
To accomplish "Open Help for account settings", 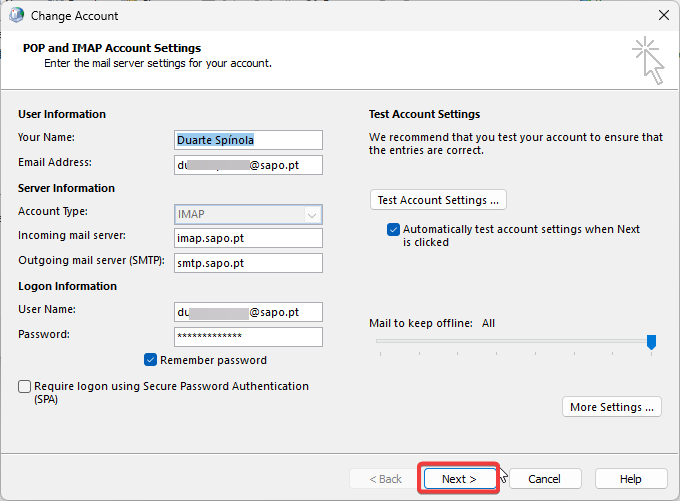I will point(630,479).
